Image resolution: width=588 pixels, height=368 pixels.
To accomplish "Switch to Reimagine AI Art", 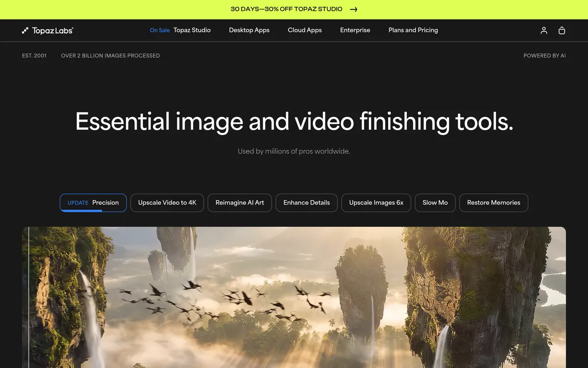I will 240,203.
